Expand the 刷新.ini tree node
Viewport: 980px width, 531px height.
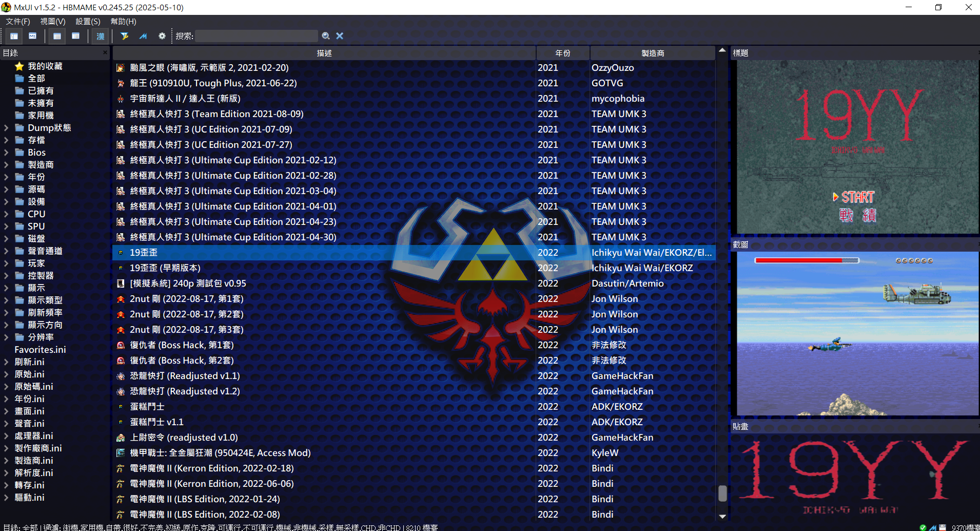[x=6, y=362]
